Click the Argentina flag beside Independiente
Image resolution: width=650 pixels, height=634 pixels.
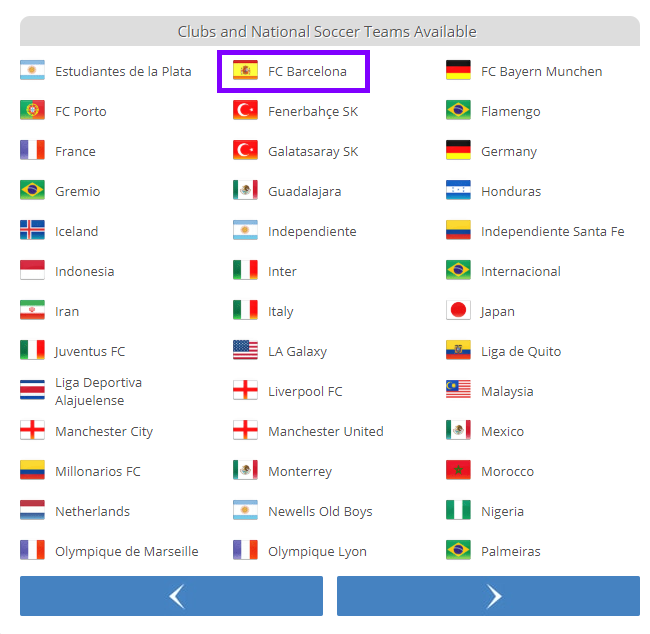pyautogui.click(x=245, y=230)
